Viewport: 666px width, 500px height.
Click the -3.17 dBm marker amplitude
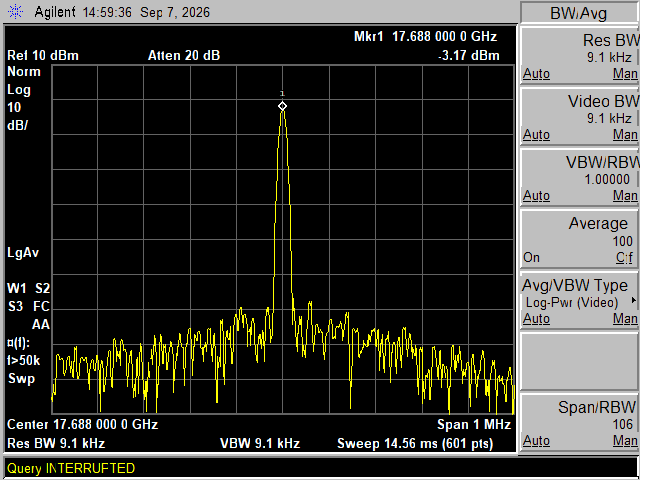468,56
